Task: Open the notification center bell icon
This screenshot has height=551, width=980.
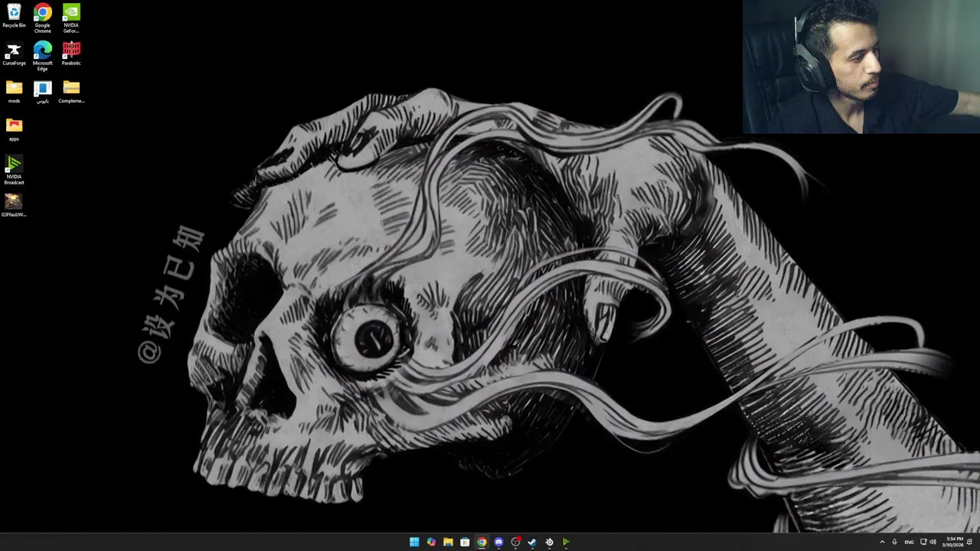Action: [970, 542]
